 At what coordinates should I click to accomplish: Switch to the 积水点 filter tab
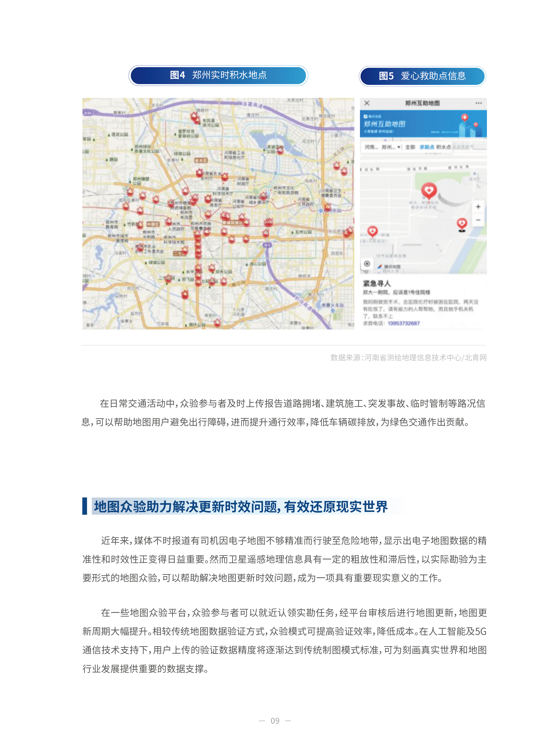click(443, 147)
